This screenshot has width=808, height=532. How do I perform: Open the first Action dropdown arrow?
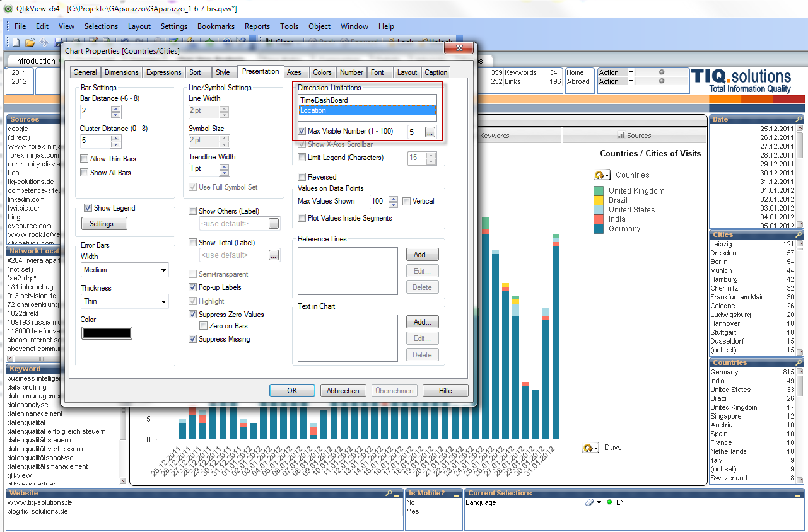(631, 72)
